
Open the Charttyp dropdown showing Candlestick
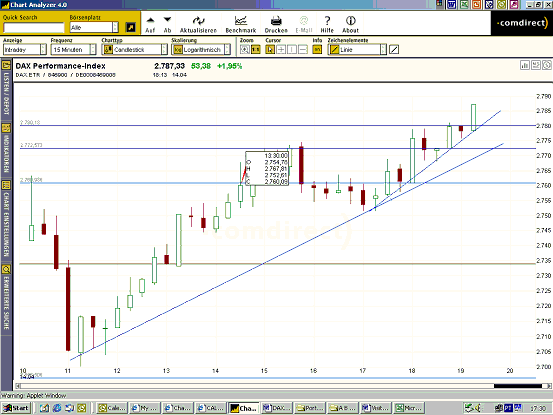134,50
